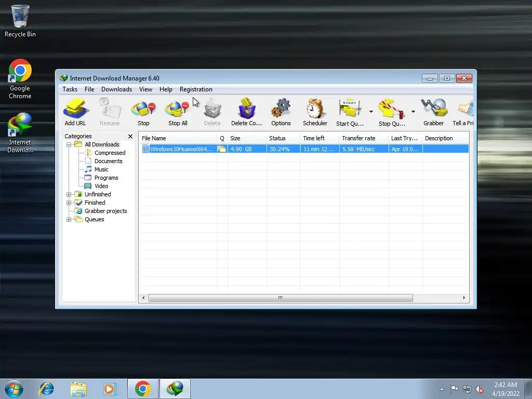Image resolution: width=532 pixels, height=399 pixels.
Task: Click the Stop All toolbar icon
Action: 178,112
